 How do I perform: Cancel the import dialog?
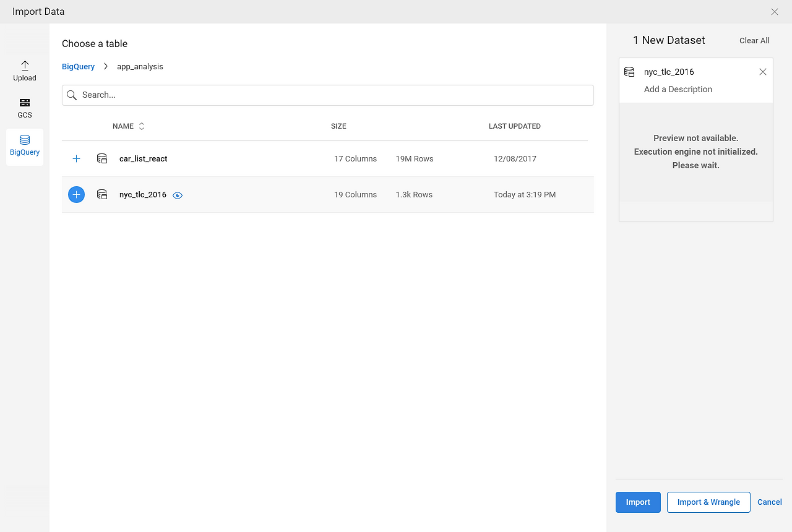(769, 502)
